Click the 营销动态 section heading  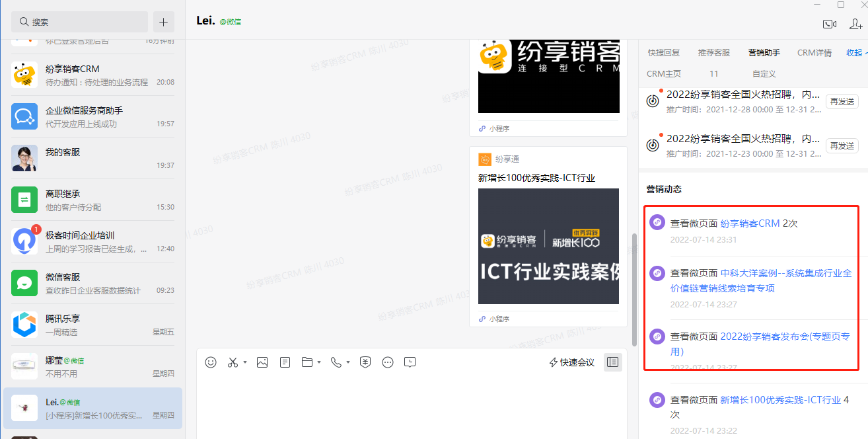click(x=664, y=189)
